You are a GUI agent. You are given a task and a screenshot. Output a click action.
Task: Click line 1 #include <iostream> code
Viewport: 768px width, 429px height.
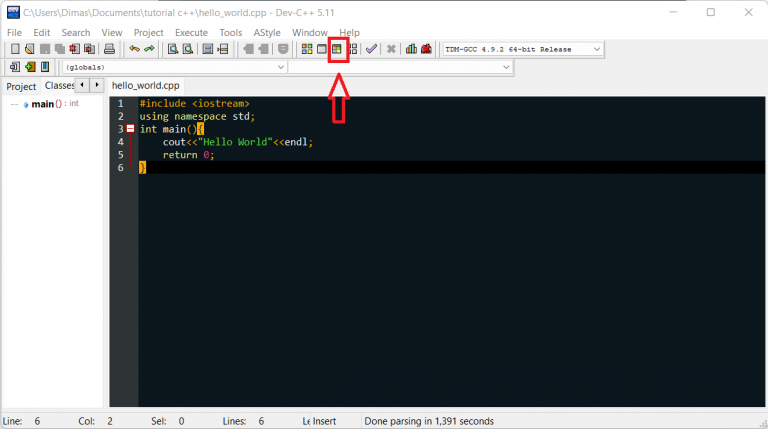click(x=194, y=103)
